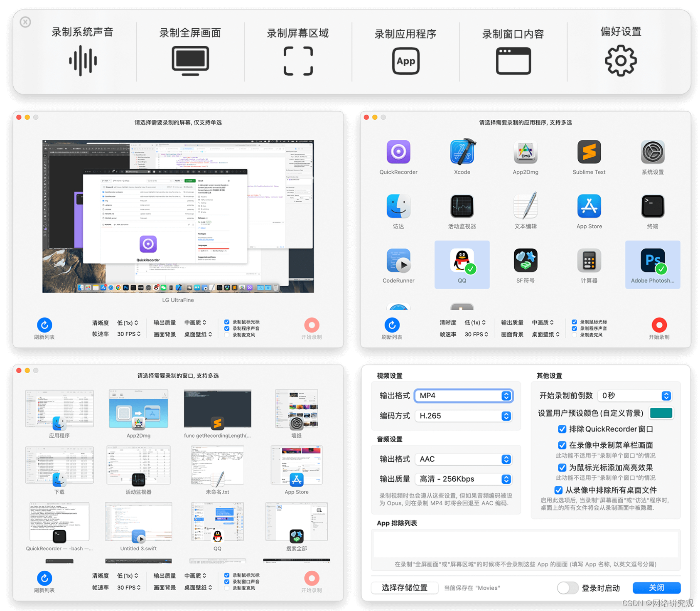Uncheck 排除 QuickRecorder 窗口

562,429
